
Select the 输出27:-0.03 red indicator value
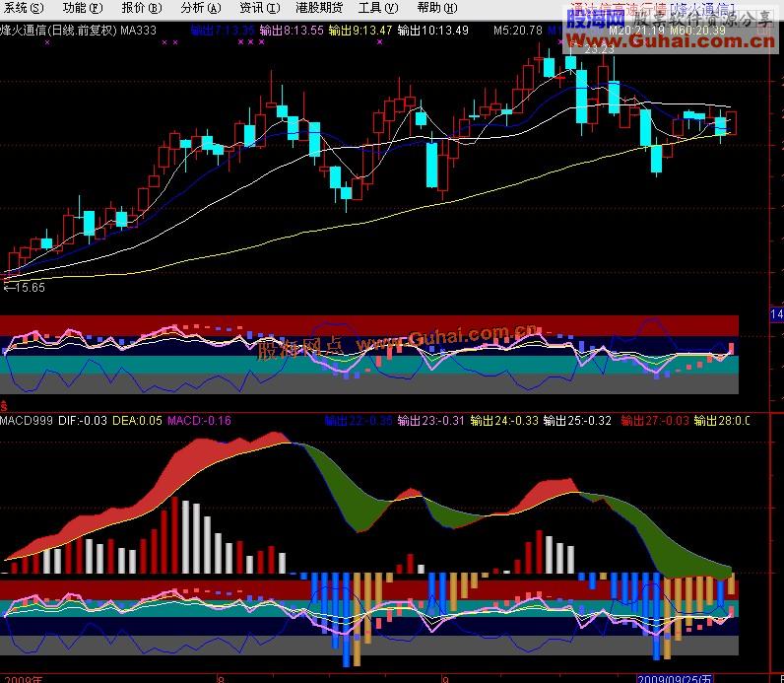point(655,421)
